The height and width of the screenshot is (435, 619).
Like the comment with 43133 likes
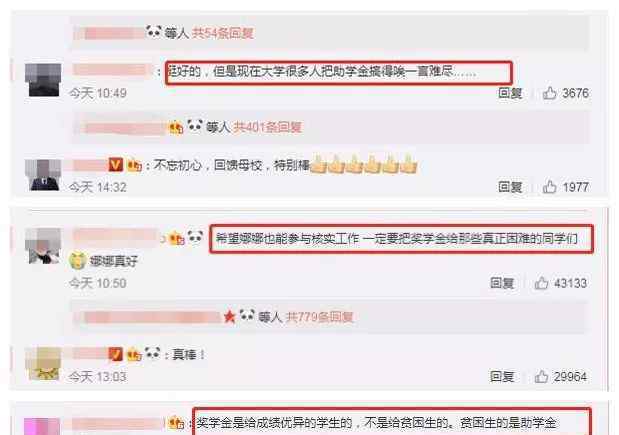[541, 283]
